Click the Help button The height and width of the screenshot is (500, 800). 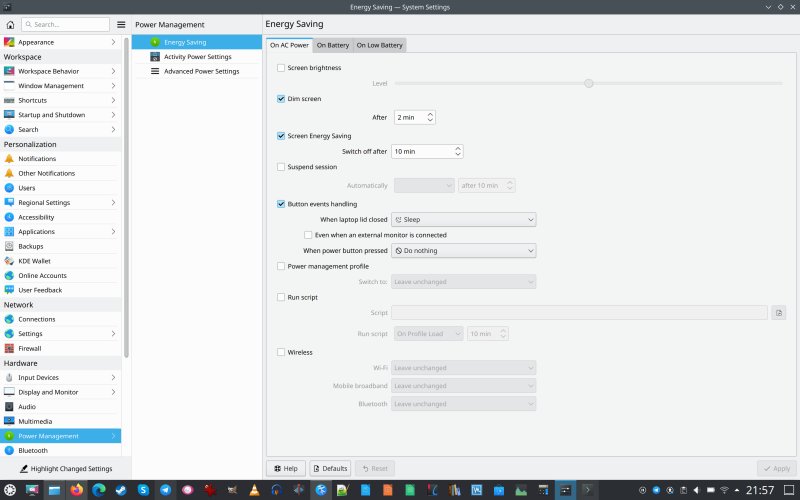coord(285,468)
